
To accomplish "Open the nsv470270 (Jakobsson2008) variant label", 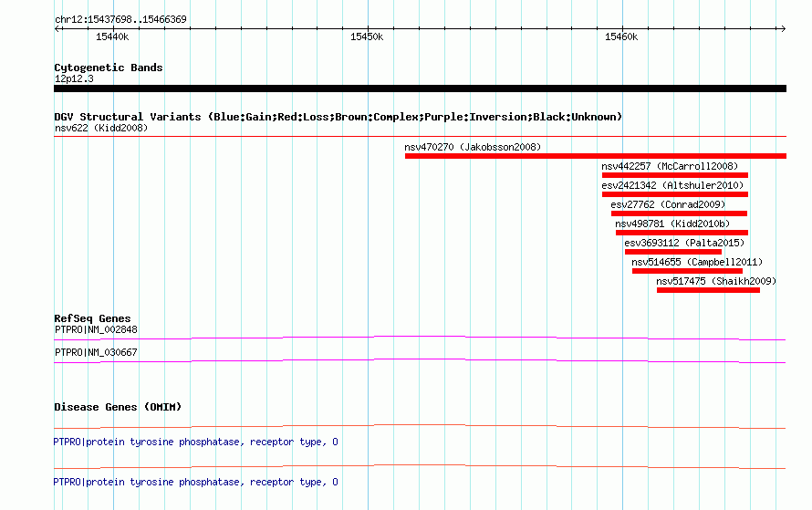I will pyautogui.click(x=473, y=147).
